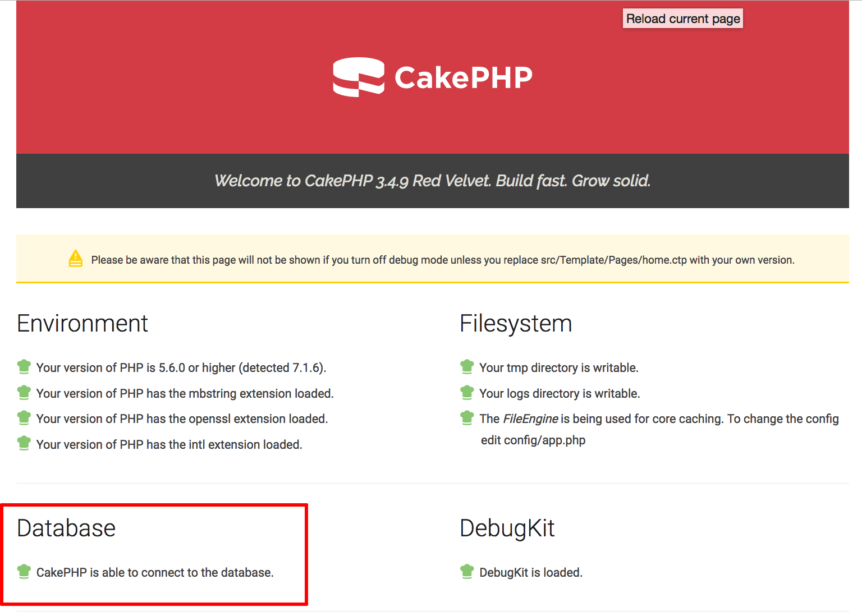Click the Filesystem section heading
This screenshot has height=616, width=862.
click(516, 324)
